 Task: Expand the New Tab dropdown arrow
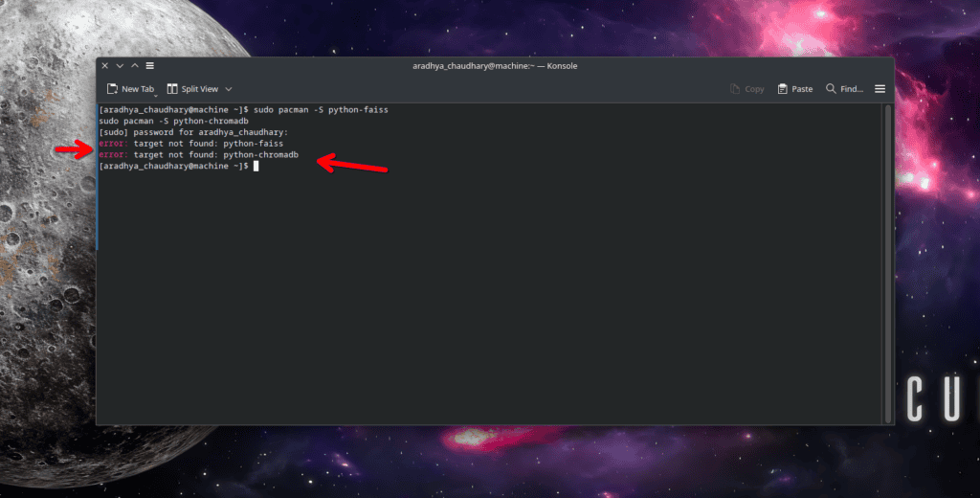pos(156,96)
